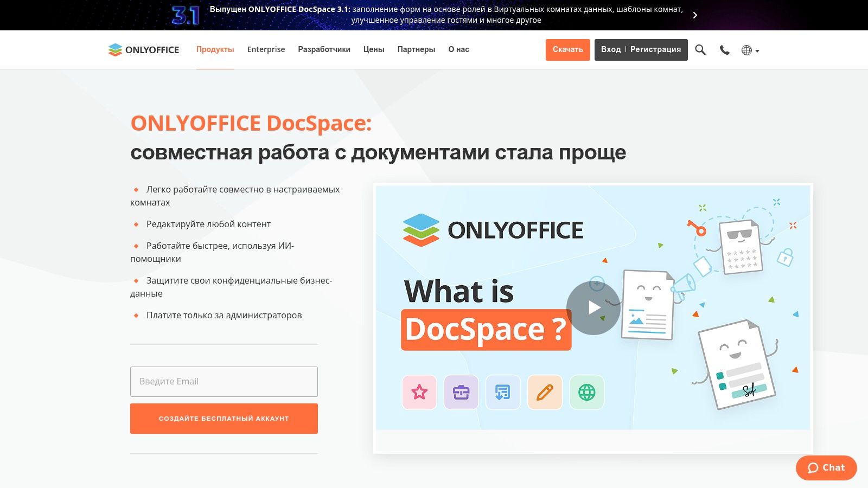Screen dimensions: 868x488
Task: Click the 'ONLYOFFICE DocSpace:' heading
Action: click(x=251, y=124)
